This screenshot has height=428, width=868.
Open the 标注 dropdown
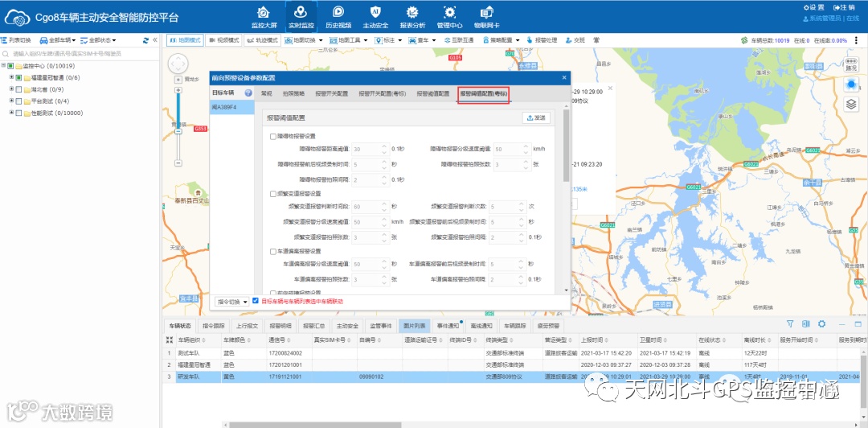389,40
